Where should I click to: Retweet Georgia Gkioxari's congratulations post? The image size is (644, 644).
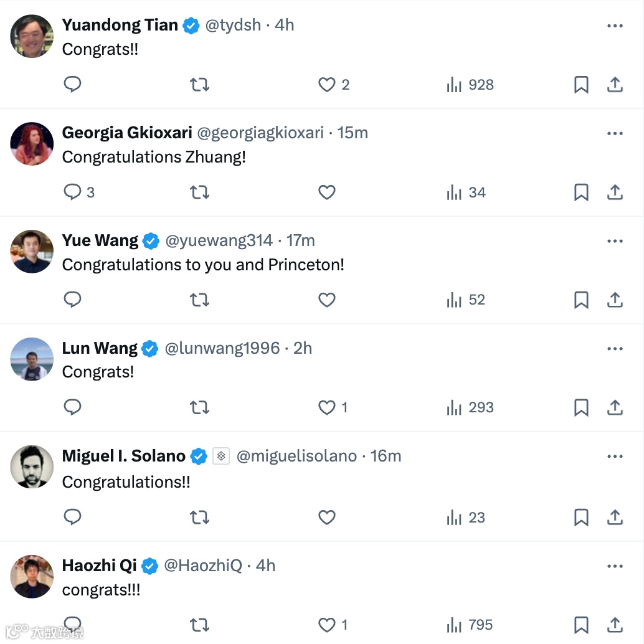point(199,192)
